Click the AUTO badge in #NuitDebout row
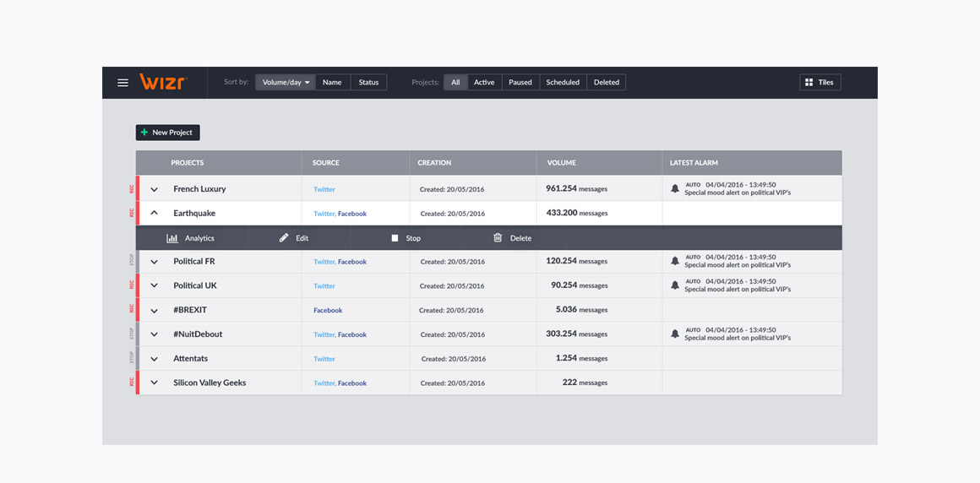The width and height of the screenshot is (980, 483). click(693, 329)
